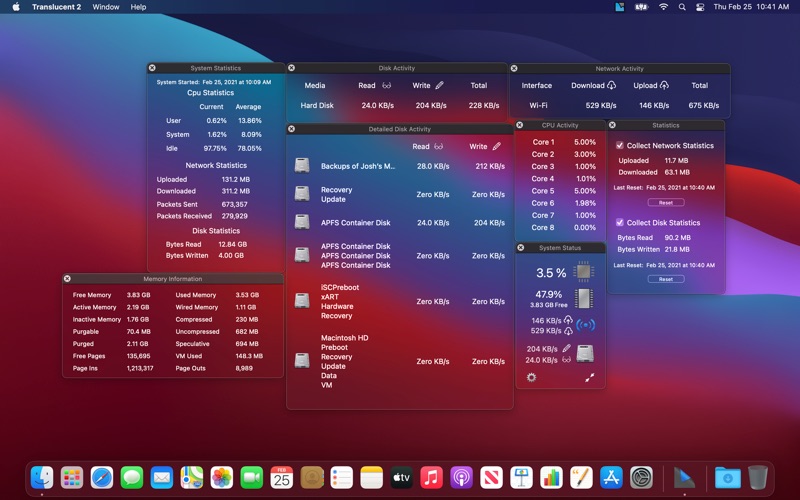
Task: Click the CPU chip icon in System Status
Action: coord(583,271)
